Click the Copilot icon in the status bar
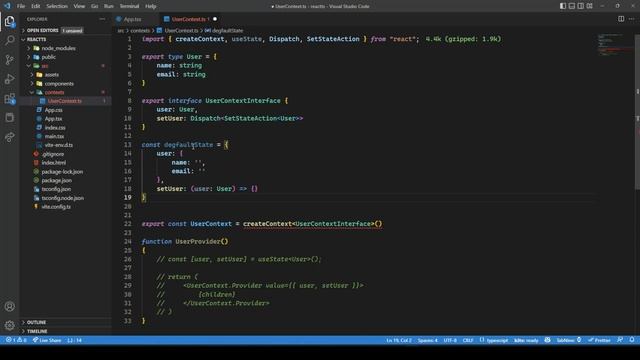Viewport: 640px width, 360px height. click(547, 340)
